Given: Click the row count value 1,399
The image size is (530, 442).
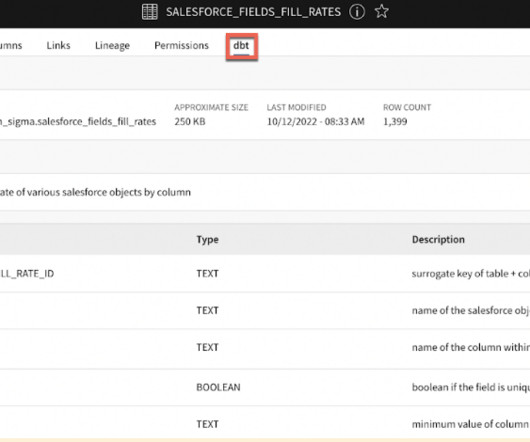Looking at the screenshot, I should (395, 121).
